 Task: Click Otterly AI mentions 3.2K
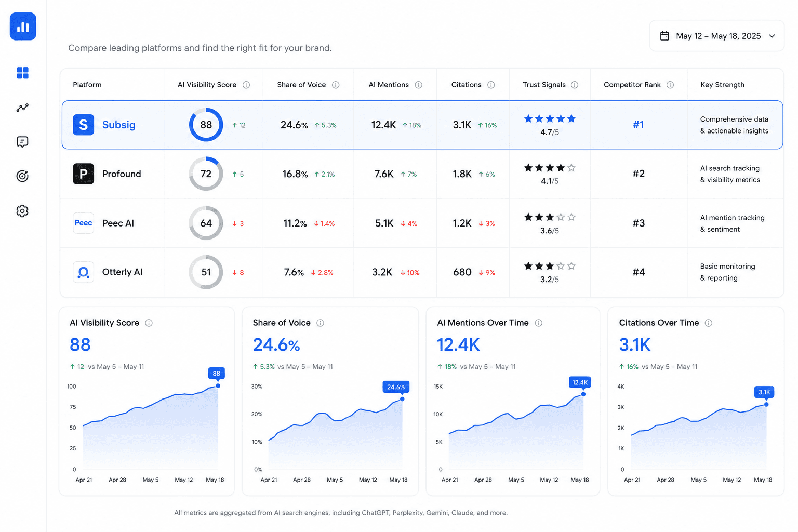[x=382, y=272]
